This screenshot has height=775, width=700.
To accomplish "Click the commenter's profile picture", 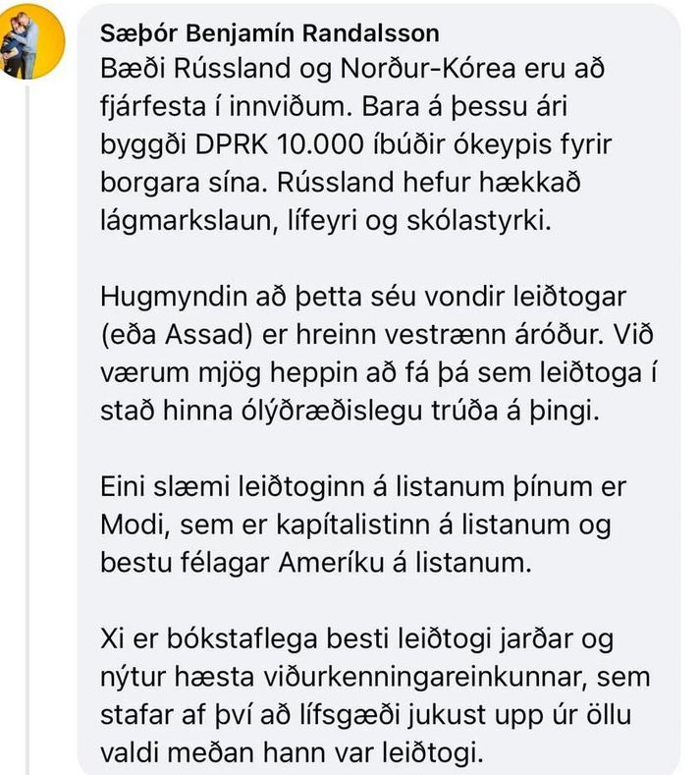I will click(x=36, y=35).
